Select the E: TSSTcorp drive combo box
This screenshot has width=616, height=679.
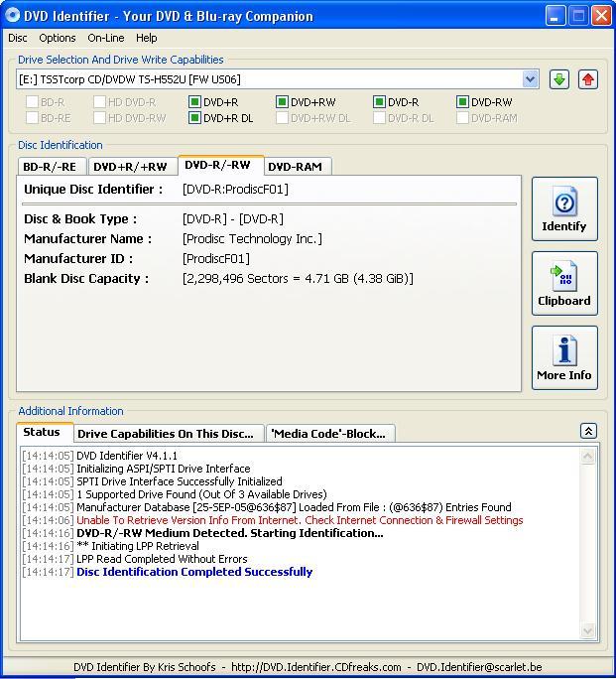point(278,79)
